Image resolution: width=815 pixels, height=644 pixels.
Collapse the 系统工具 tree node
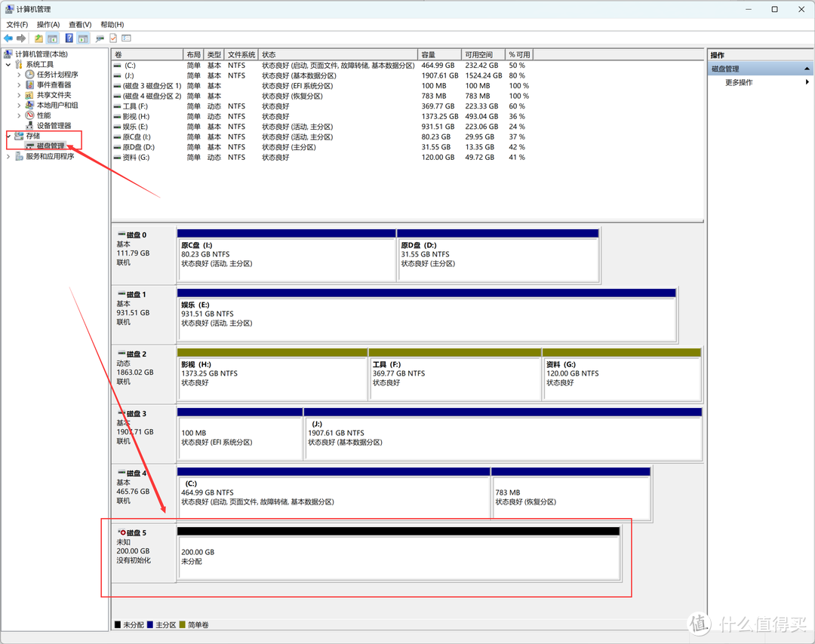8,65
